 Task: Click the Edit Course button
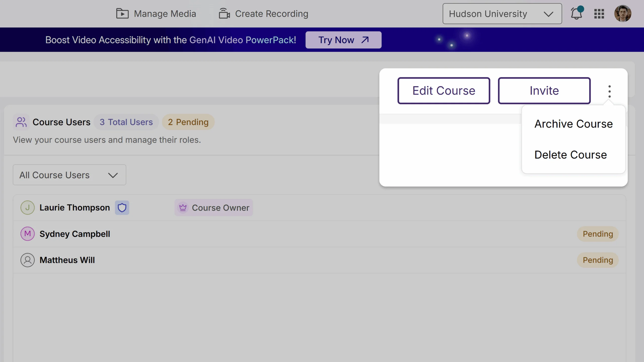(444, 90)
